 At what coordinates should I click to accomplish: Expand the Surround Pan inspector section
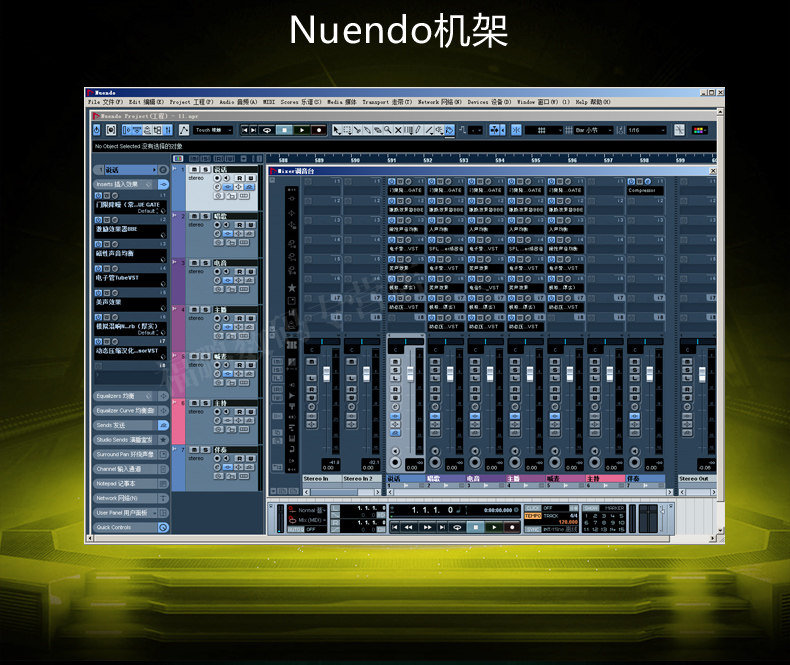pos(130,454)
